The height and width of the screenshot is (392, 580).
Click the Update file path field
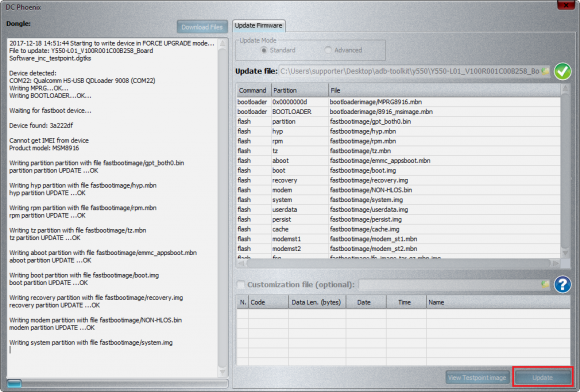click(409, 71)
